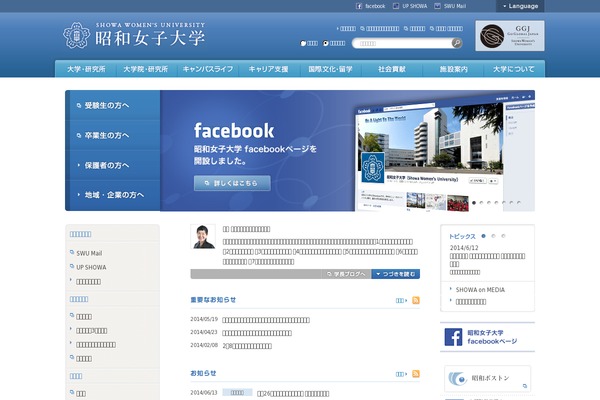
Task: Expand the Language dropdown
Action: coord(520,6)
